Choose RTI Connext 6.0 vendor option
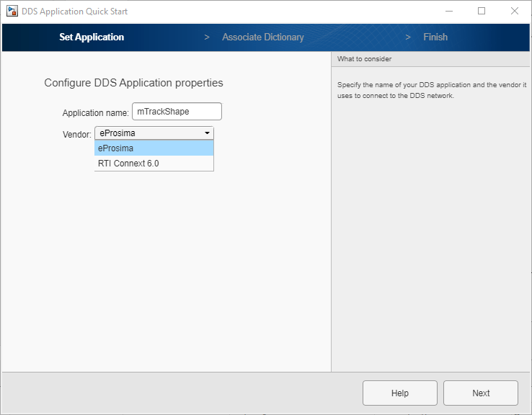This screenshot has width=532, height=415. [154, 164]
